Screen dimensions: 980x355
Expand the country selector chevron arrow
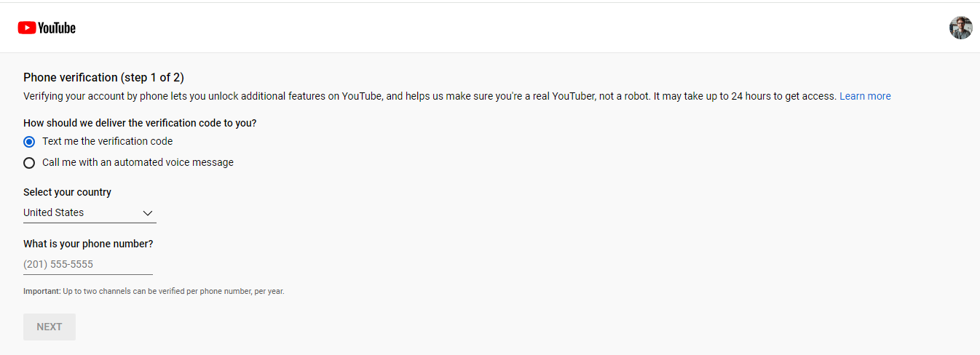pyautogui.click(x=148, y=213)
